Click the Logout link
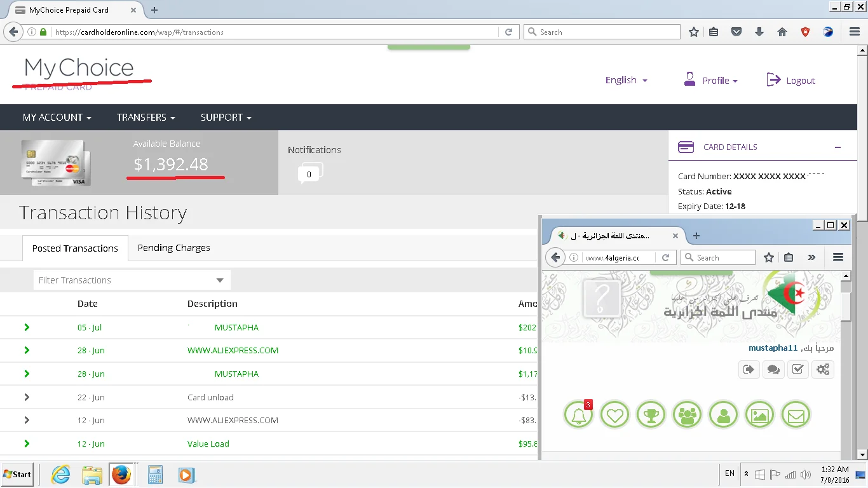Viewport: 868px width, 488px height. pyautogui.click(x=791, y=80)
